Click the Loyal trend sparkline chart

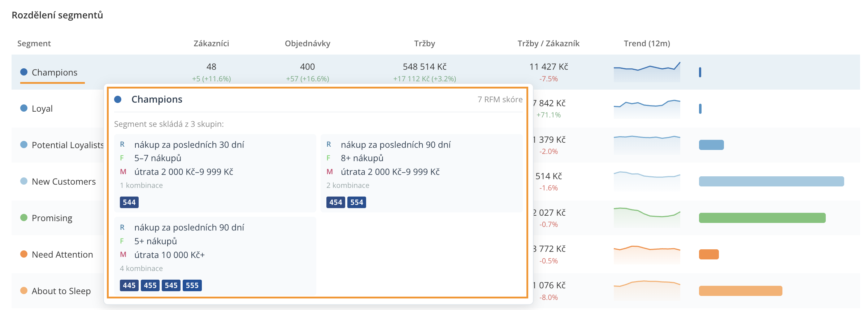pos(647,109)
